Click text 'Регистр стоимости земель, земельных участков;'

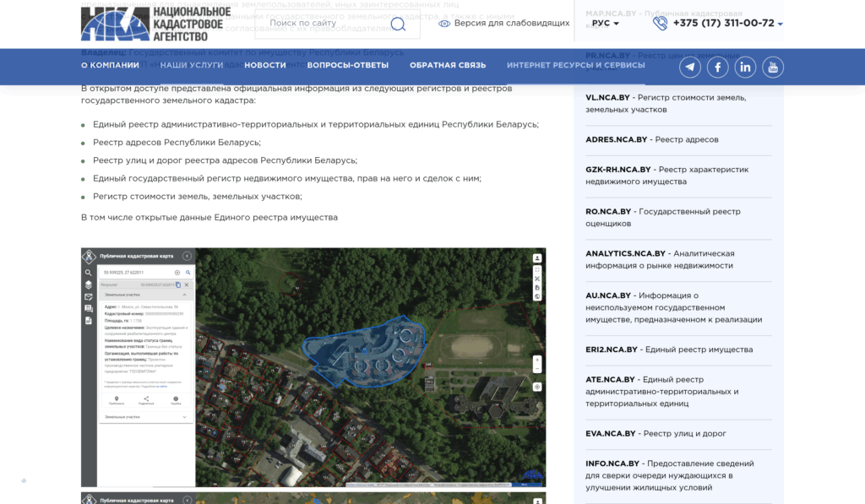[198, 197]
